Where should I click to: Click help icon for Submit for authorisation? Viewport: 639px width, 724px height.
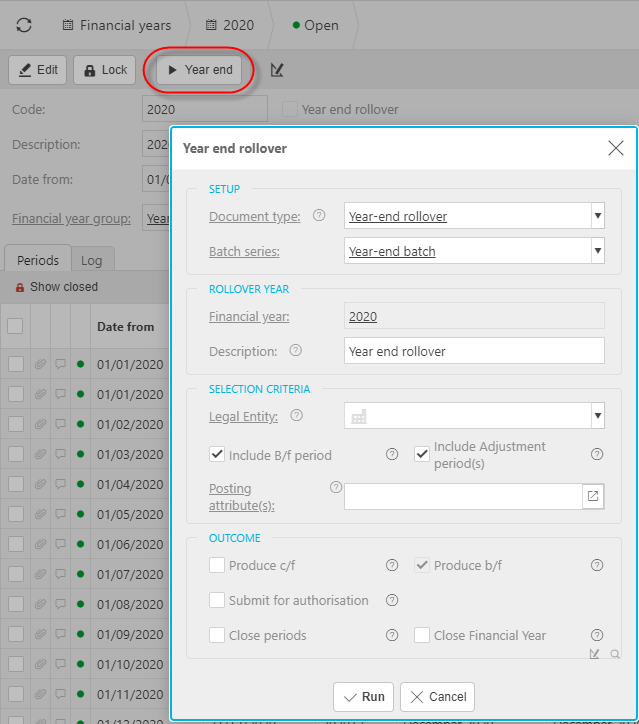392,600
